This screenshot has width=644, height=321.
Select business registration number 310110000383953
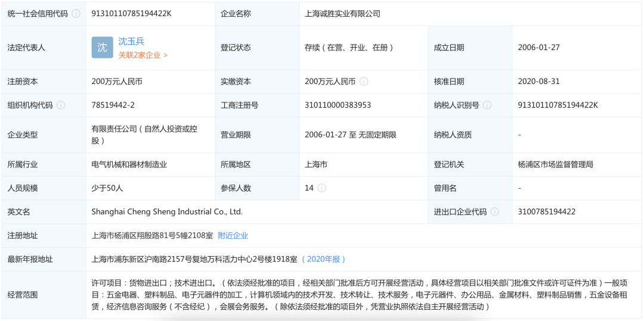[x=338, y=105]
